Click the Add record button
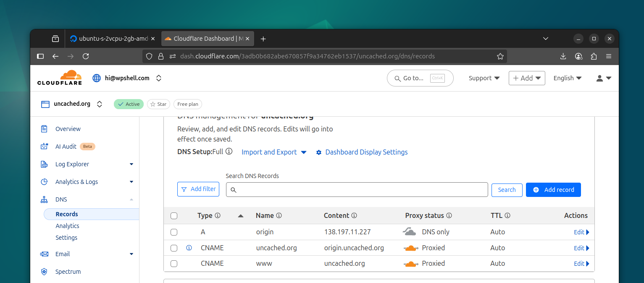 (x=553, y=190)
